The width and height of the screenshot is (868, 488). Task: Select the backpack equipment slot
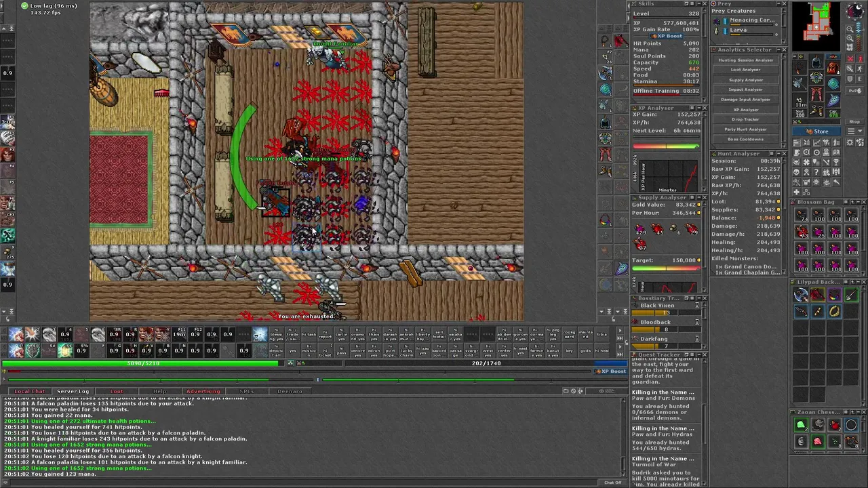[833, 68]
